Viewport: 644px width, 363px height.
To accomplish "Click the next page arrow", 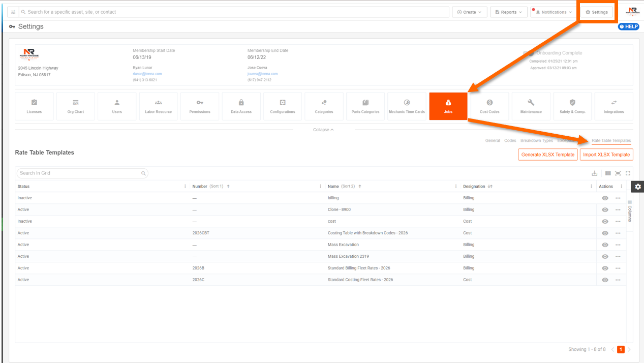I will click(x=629, y=350).
